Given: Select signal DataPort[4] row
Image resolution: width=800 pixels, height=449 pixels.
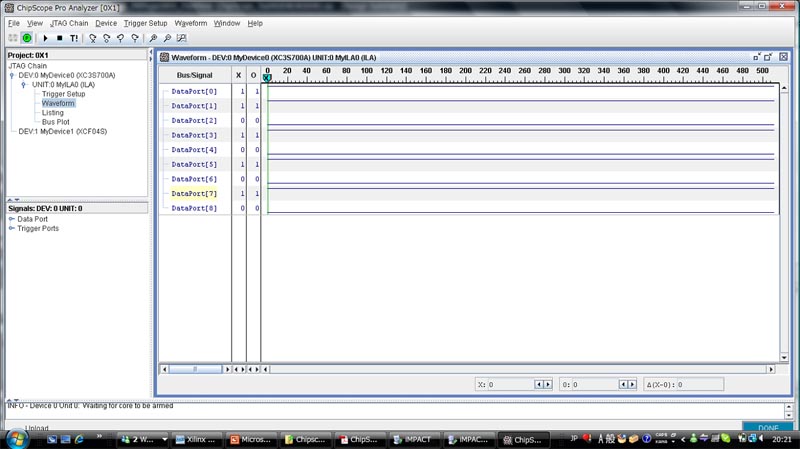Looking at the screenshot, I should (x=194, y=149).
